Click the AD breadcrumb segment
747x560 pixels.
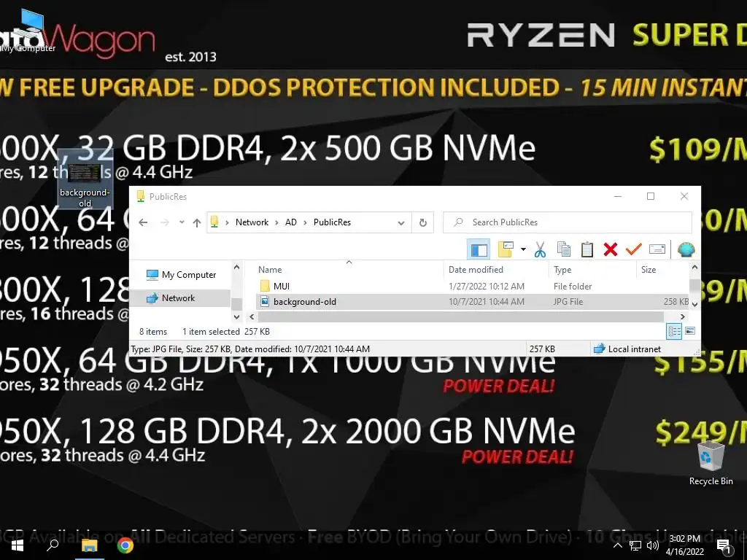pos(290,222)
